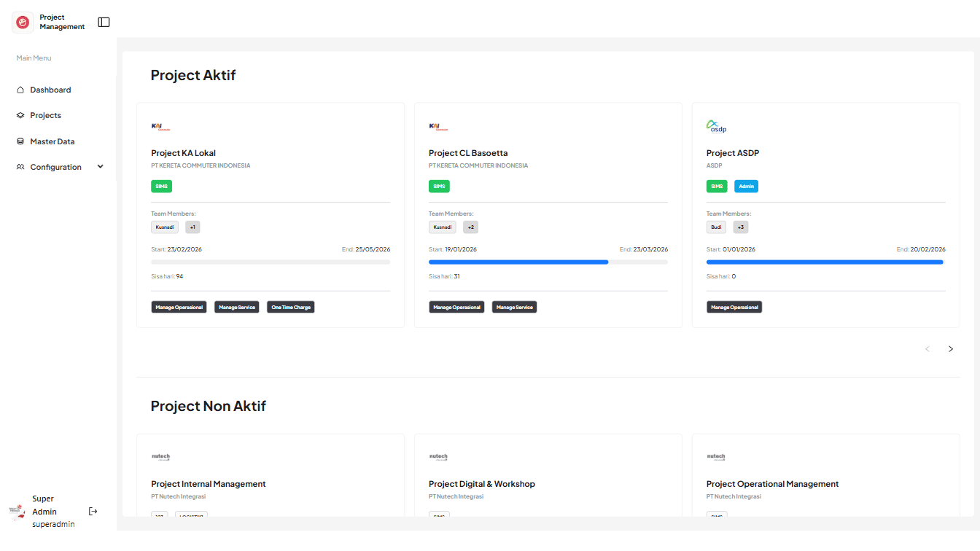Image resolution: width=980 pixels, height=551 pixels.
Task: Click the +3 members badge on Project ASDP
Action: [x=741, y=227]
